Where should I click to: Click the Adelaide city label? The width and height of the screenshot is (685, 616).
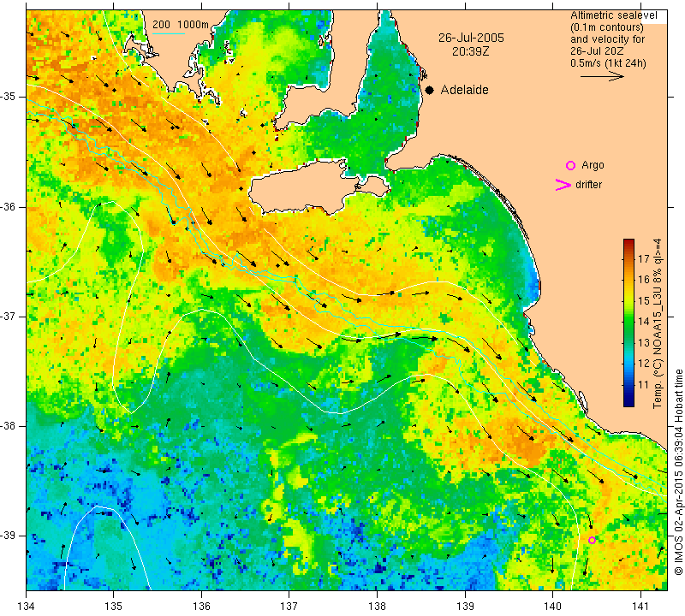[x=464, y=90]
